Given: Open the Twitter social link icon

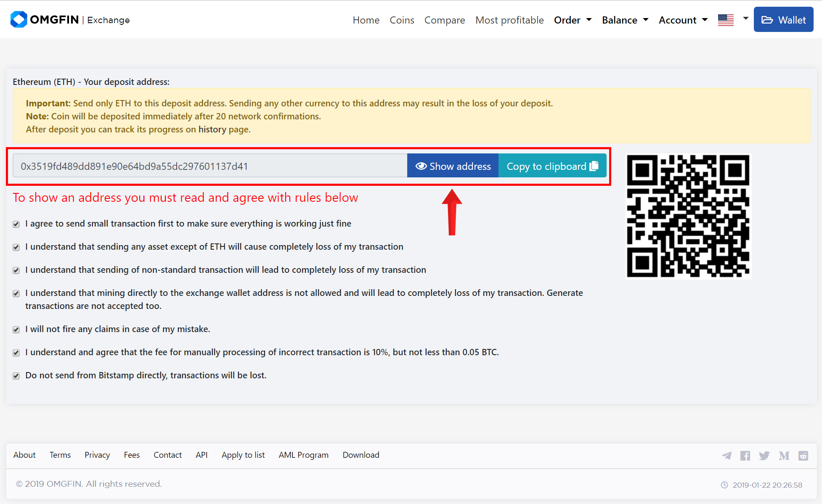Looking at the screenshot, I should (x=764, y=456).
